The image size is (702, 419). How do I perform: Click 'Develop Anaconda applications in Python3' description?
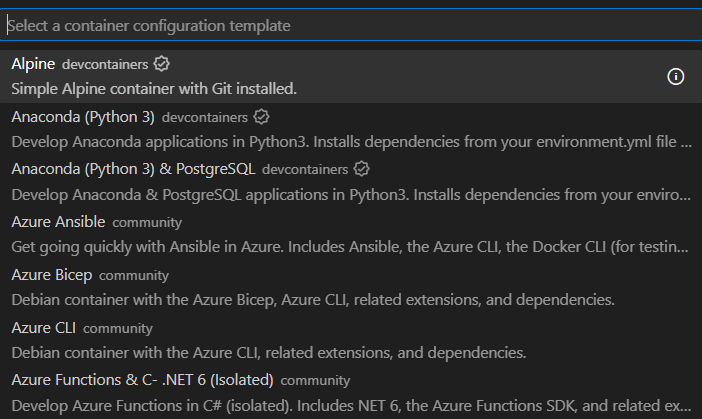coord(351,142)
